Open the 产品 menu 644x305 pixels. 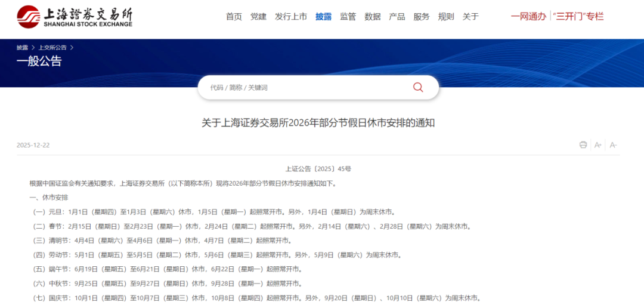point(397,17)
